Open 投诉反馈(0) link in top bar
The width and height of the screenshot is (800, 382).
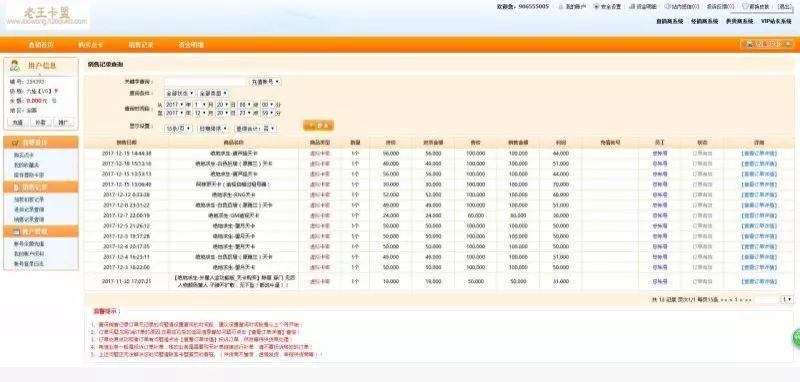coord(720,7)
